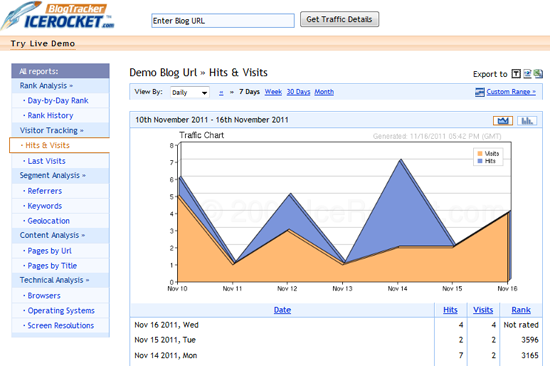Open the Geolocation report
550x366 pixels.
[x=48, y=221]
